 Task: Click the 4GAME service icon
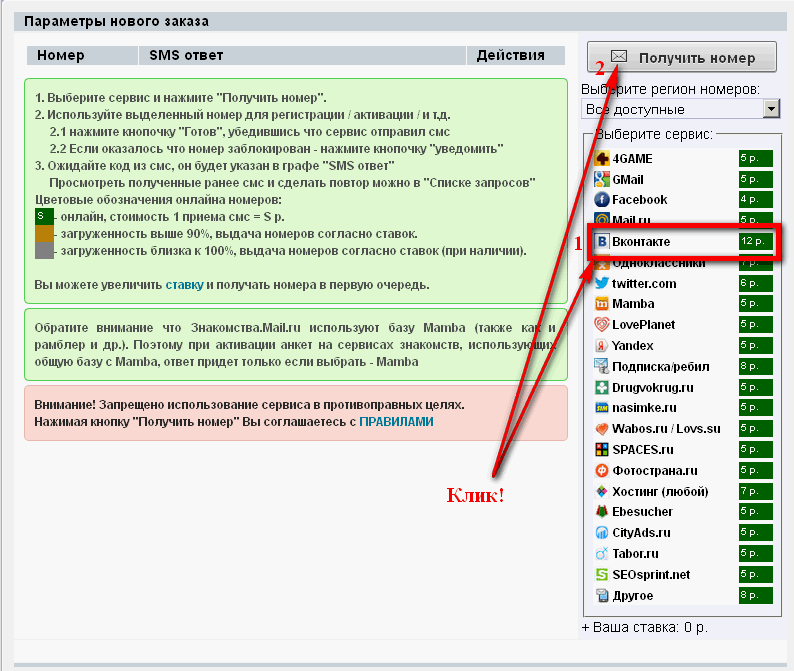click(x=602, y=159)
